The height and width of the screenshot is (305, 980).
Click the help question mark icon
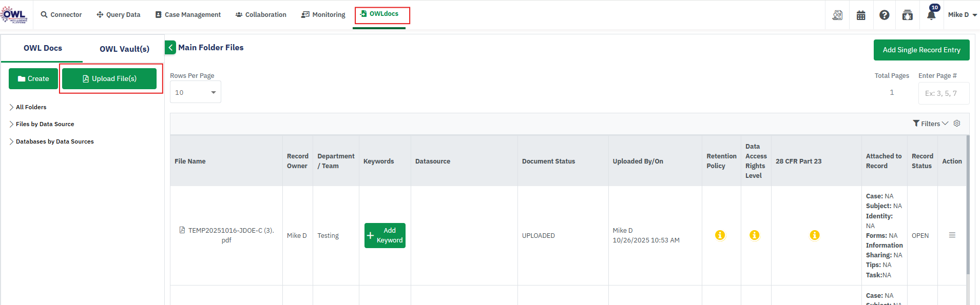tap(884, 15)
